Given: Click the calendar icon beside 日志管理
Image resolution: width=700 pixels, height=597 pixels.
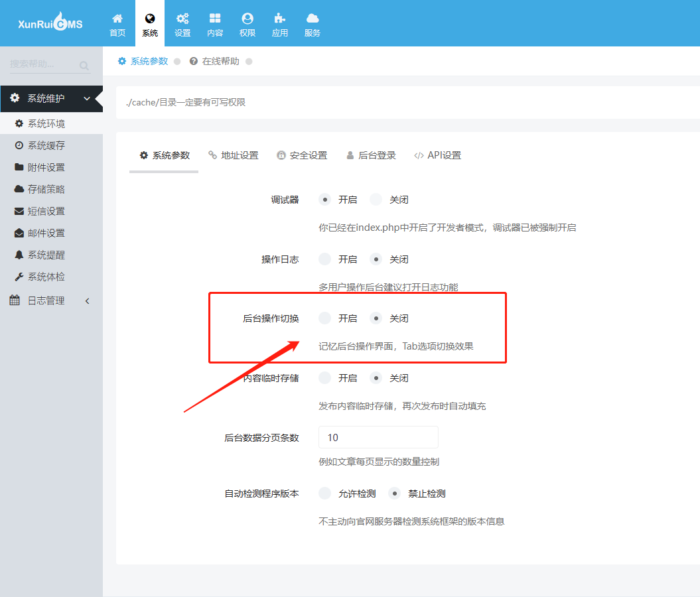Looking at the screenshot, I should 15,300.
